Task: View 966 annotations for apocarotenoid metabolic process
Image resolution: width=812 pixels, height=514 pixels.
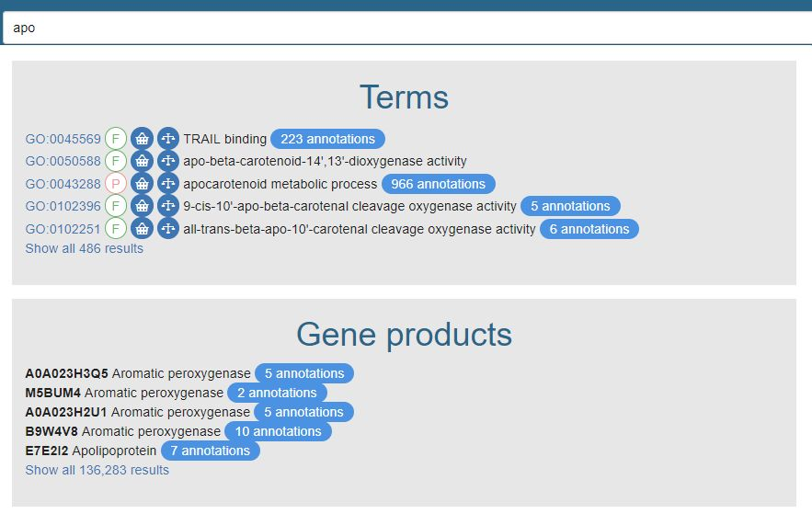Action: (438, 184)
